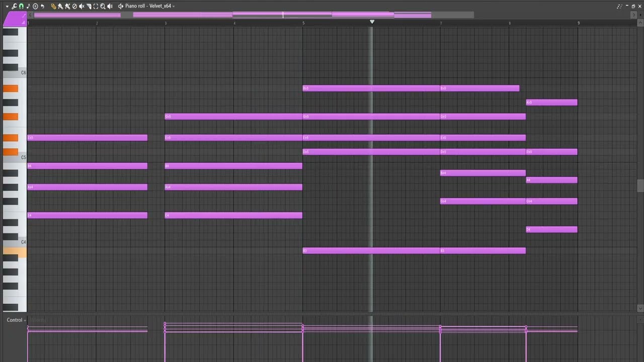Open the piano roll options menu arrow
The width and height of the screenshot is (644, 362).
7,6
